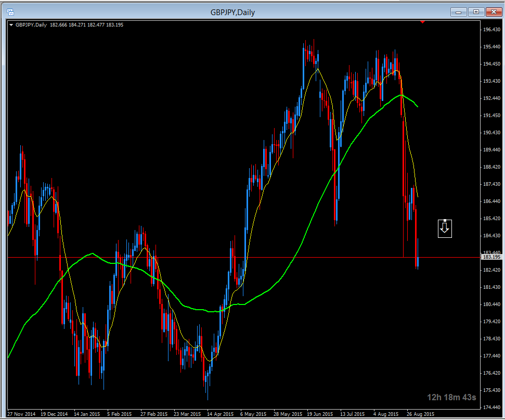This screenshot has width=505, height=420.
Task: Click the 26 Aug 2015 date label
Action: coord(420,414)
